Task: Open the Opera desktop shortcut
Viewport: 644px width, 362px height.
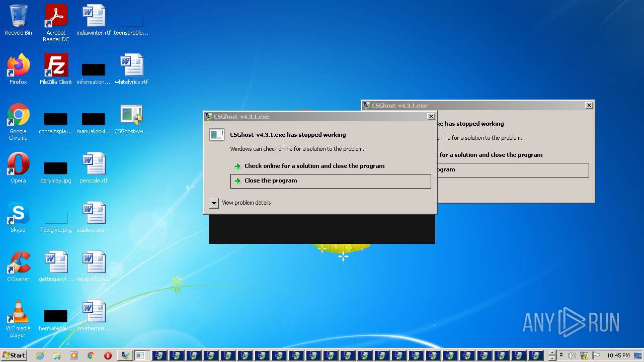Action: coord(18,168)
